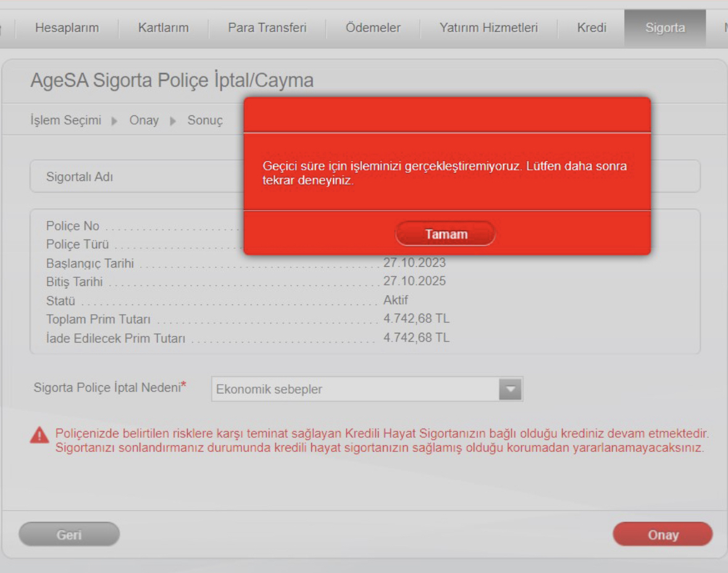Click the red policy warning text
The height and width of the screenshot is (573, 728).
point(382,440)
